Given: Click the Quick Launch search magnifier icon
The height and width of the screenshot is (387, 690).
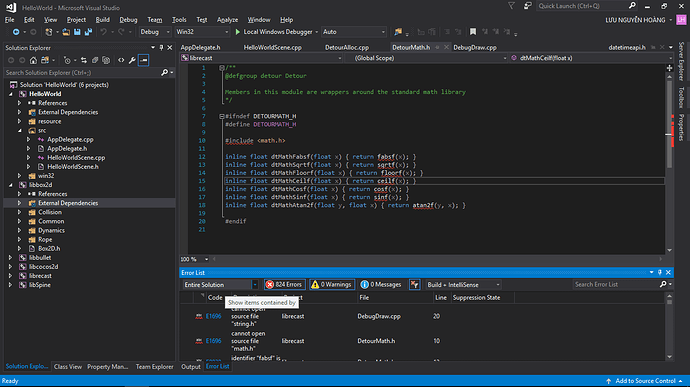Looking at the screenshot, I should tap(632, 6).
